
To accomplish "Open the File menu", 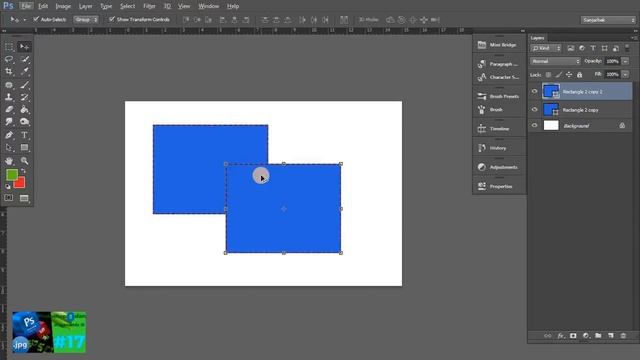I will pos(27,6).
